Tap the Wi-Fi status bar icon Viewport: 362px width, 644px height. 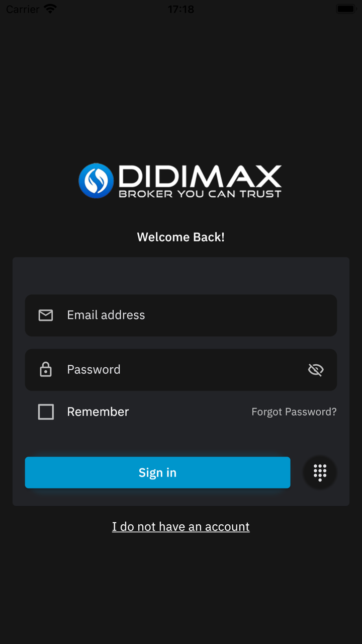pos(50,9)
